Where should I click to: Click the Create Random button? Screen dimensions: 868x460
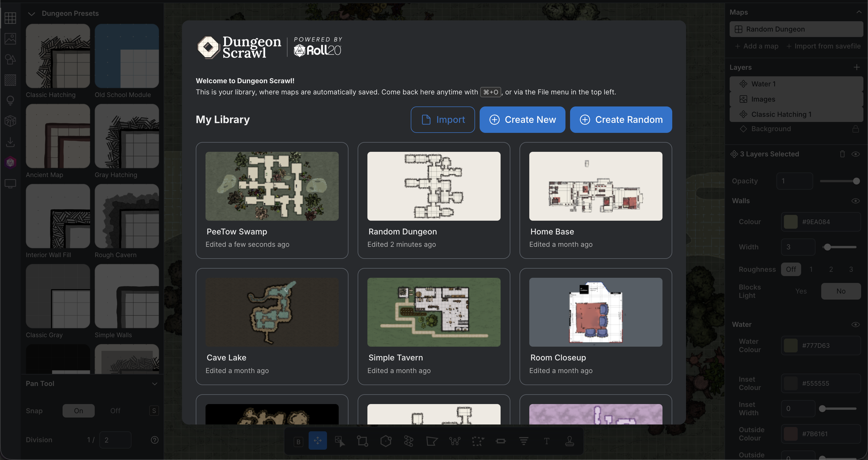point(621,120)
